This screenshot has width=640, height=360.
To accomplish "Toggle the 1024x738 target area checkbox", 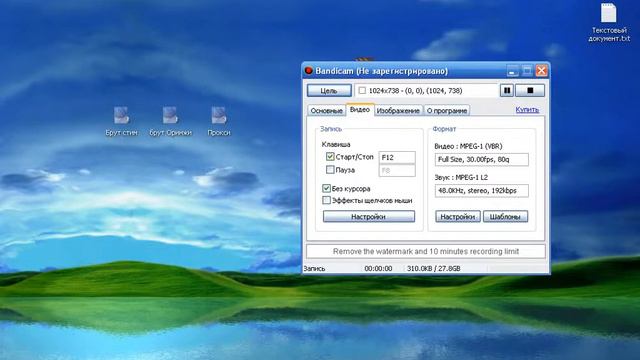I will click(x=362, y=90).
